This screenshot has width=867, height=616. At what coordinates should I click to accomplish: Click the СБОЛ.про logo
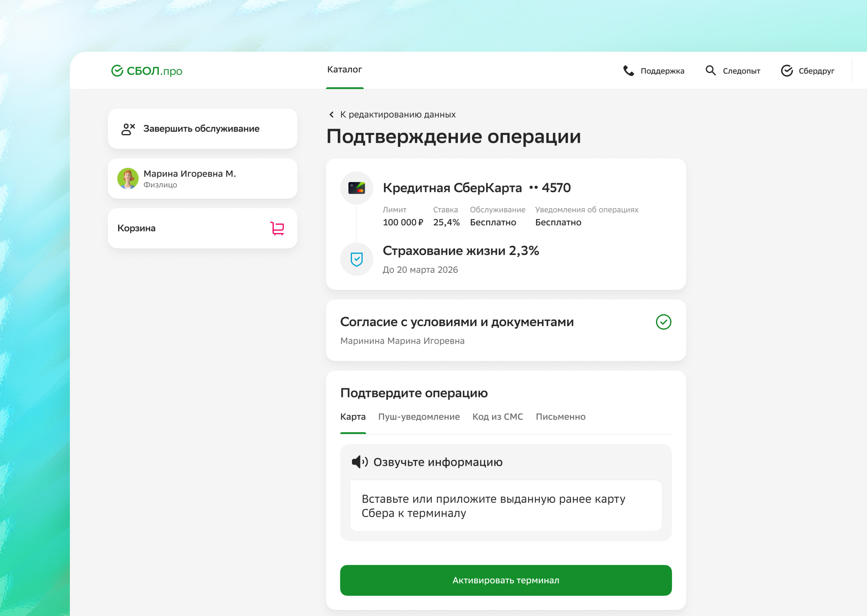[x=147, y=71]
